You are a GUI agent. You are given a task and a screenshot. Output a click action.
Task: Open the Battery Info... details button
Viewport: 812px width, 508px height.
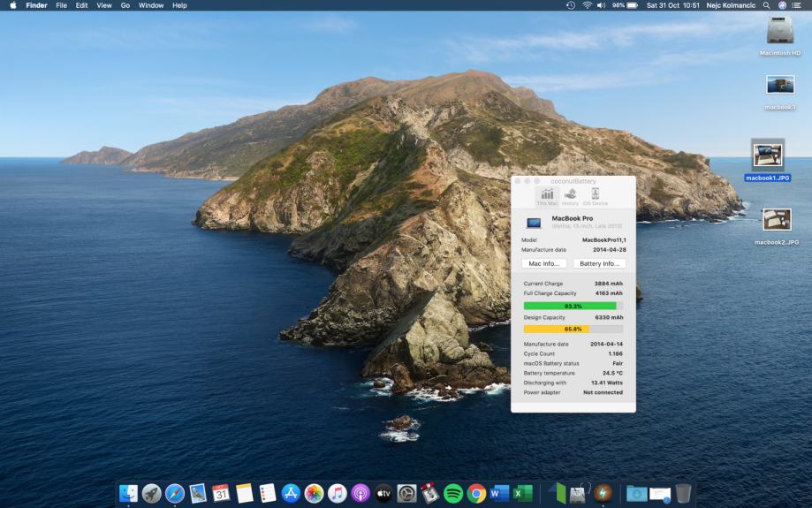(599, 263)
